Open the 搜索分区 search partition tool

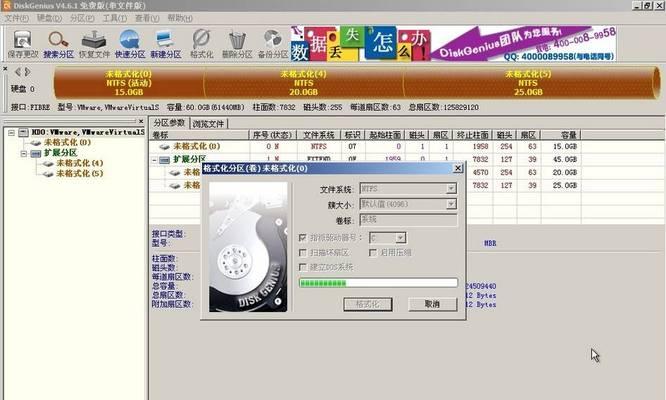(58, 44)
